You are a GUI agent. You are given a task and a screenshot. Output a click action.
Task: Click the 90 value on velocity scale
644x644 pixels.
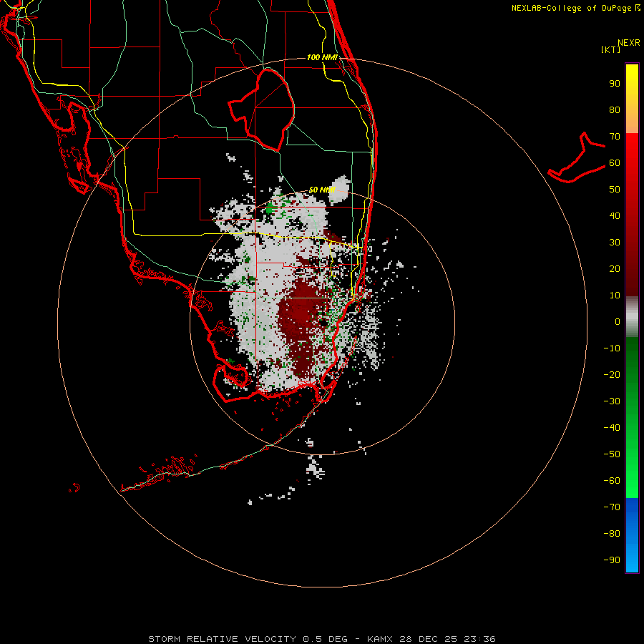coord(615,84)
